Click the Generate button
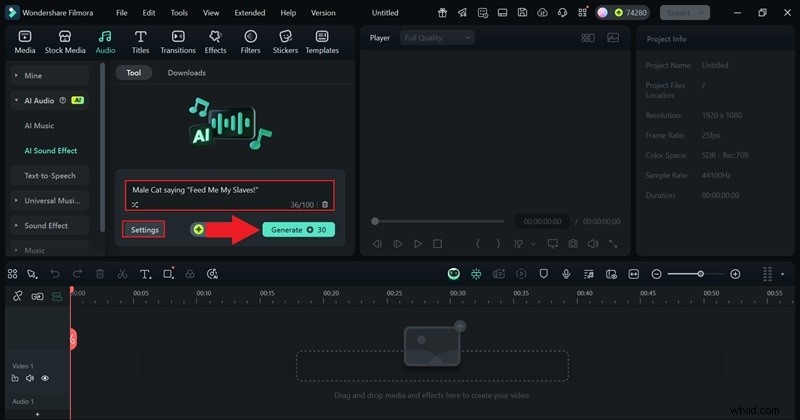The height and width of the screenshot is (420, 800). click(x=298, y=229)
